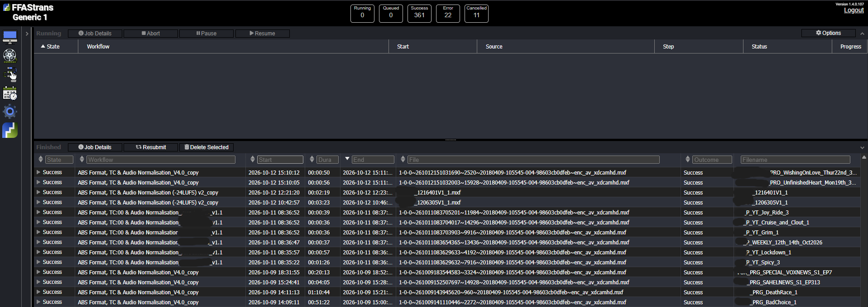Open the job monitor screen icon

(10, 37)
